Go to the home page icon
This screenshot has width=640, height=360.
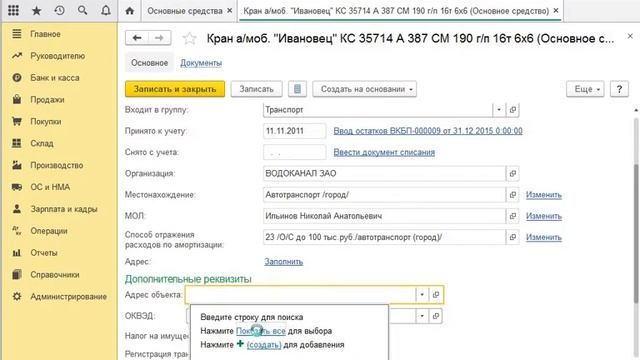click(x=129, y=11)
